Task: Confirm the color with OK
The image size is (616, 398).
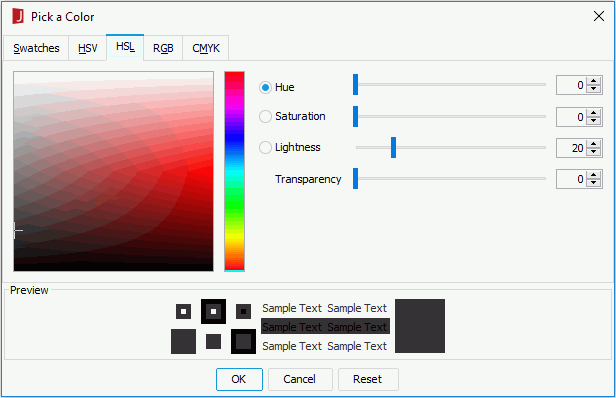Action: (x=239, y=379)
